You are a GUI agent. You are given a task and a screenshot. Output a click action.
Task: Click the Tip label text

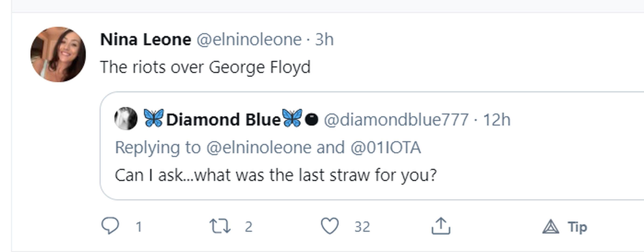[x=577, y=227]
